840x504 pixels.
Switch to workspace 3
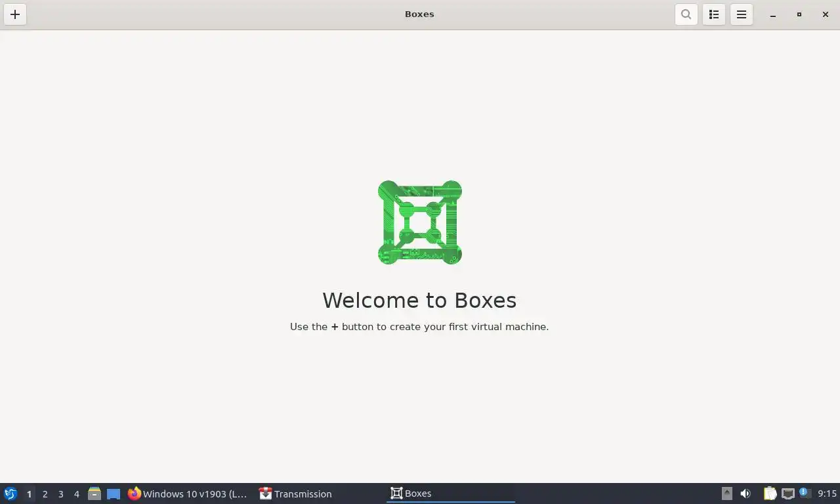click(x=60, y=493)
